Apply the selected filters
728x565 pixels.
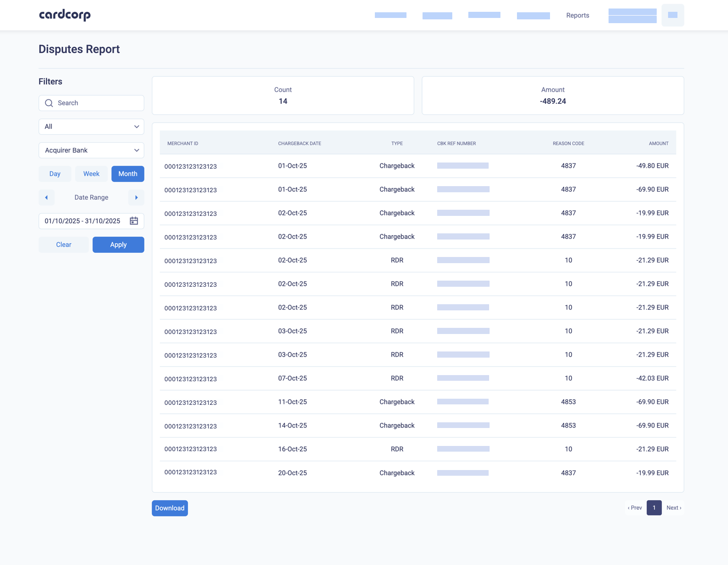point(119,245)
